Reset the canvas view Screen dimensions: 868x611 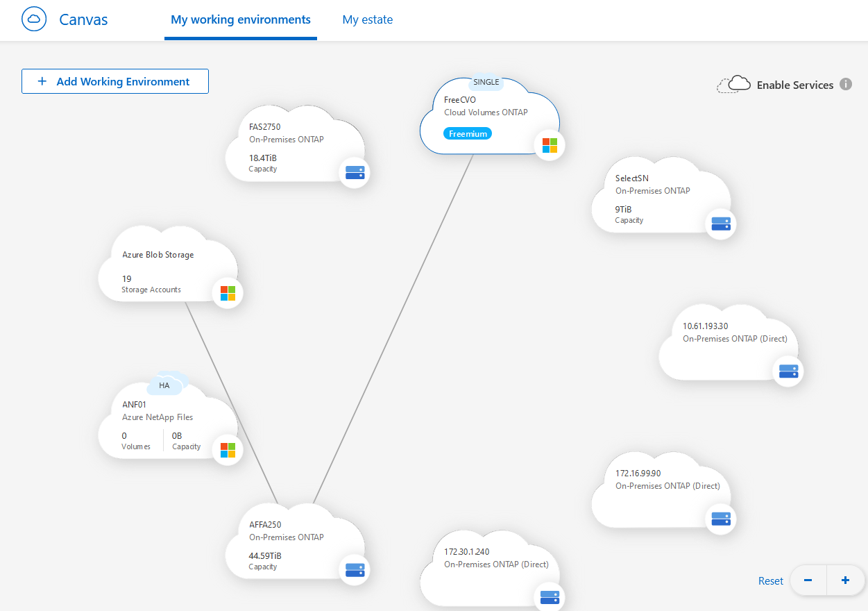pyautogui.click(x=771, y=581)
